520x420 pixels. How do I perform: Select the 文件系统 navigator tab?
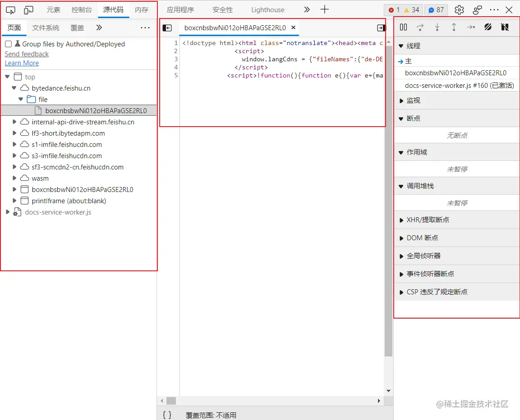click(x=46, y=28)
